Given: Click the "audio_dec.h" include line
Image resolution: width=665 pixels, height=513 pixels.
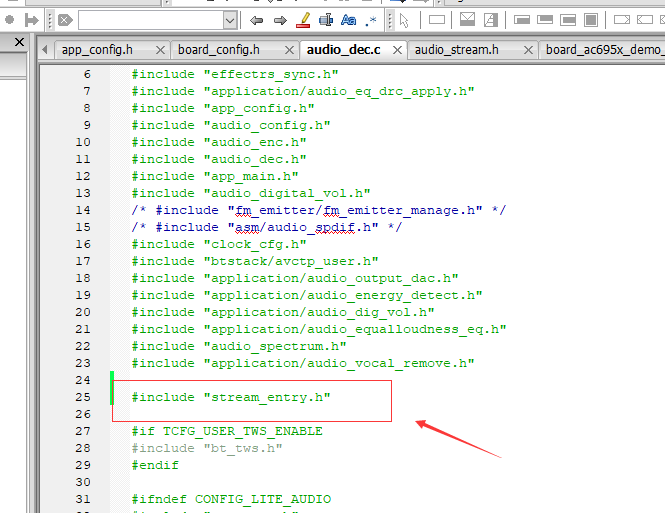Looking at the screenshot, I should point(219,159).
